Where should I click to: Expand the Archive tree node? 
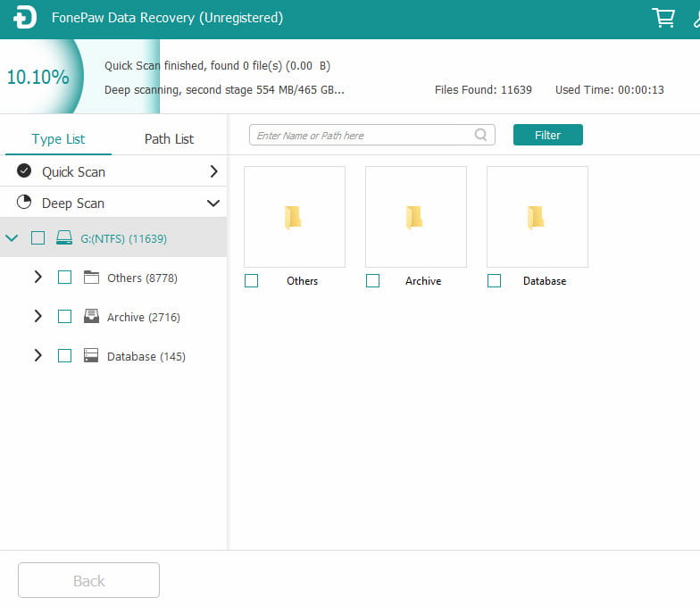[37, 317]
